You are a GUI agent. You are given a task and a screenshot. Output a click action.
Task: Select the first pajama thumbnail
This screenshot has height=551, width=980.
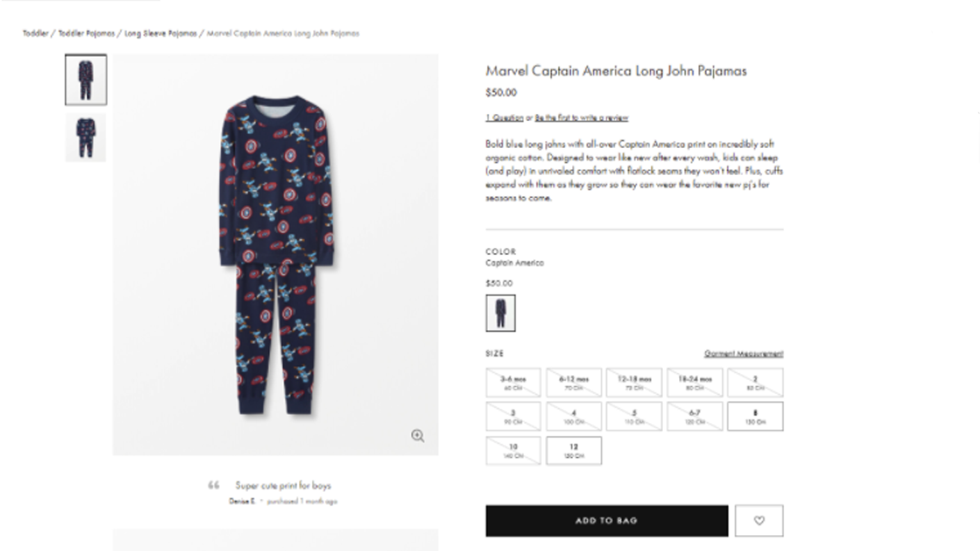pyautogui.click(x=85, y=80)
